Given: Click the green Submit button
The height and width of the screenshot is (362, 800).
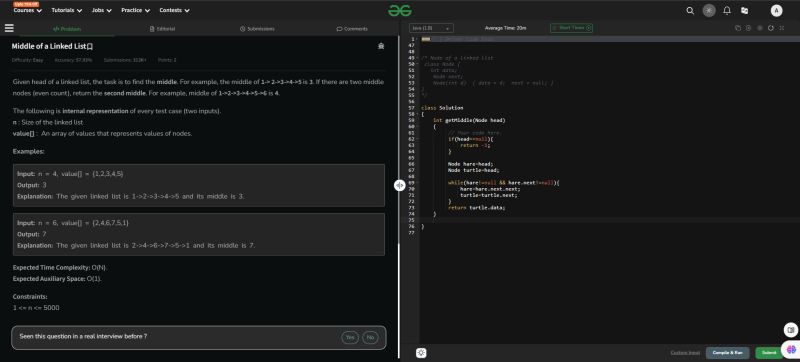Looking at the screenshot, I should pos(769,353).
